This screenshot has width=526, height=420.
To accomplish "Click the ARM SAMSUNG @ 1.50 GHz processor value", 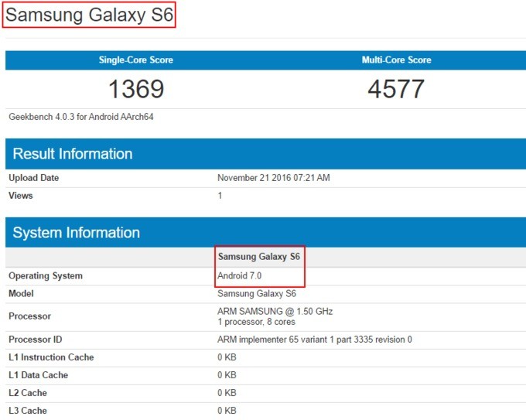I will point(275,312).
